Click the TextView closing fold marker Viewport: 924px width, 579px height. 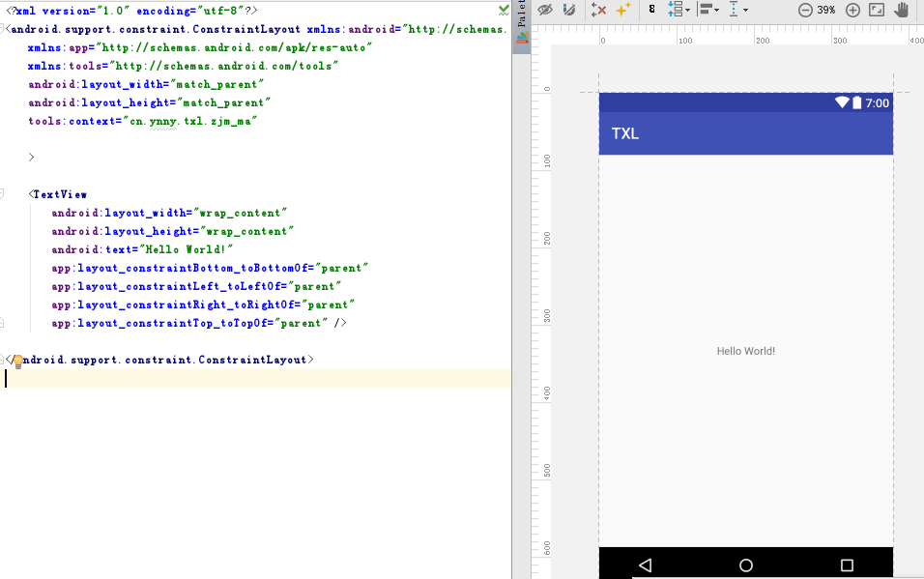coord(2,323)
